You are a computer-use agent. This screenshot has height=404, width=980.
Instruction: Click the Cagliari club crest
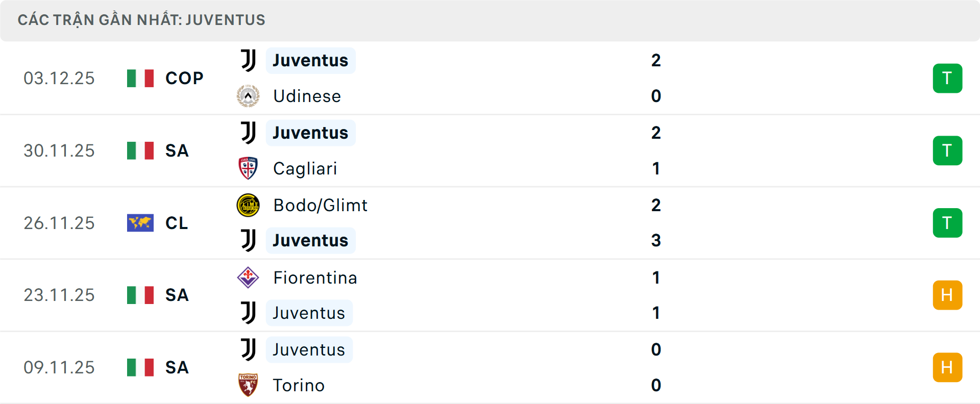pyautogui.click(x=248, y=168)
